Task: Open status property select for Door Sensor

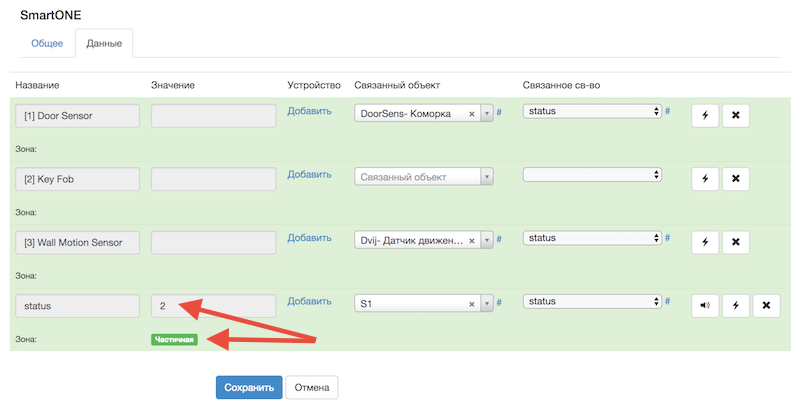Action: 592,111
